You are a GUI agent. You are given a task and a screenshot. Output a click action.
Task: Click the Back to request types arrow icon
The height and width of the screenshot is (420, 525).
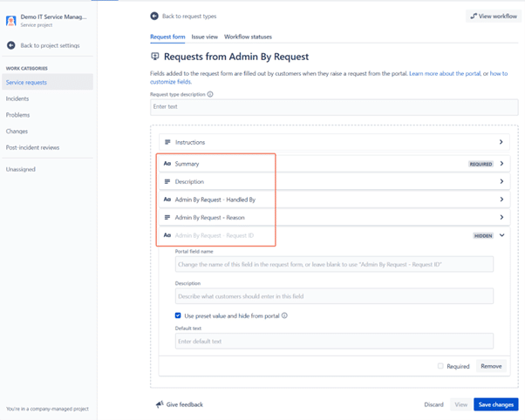(154, 16)
